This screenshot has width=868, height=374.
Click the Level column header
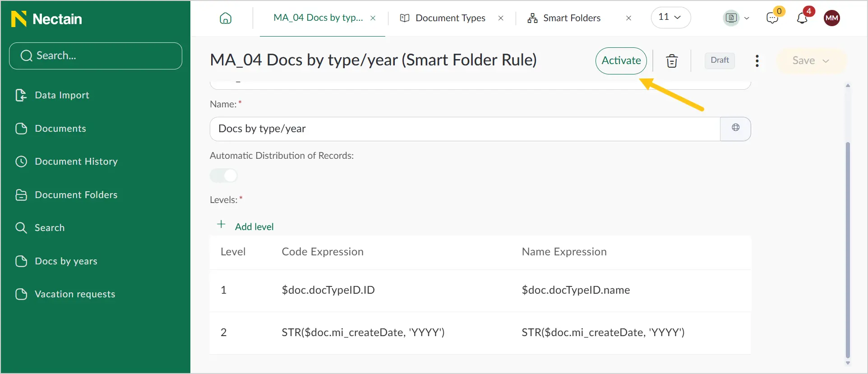point(233,252)
